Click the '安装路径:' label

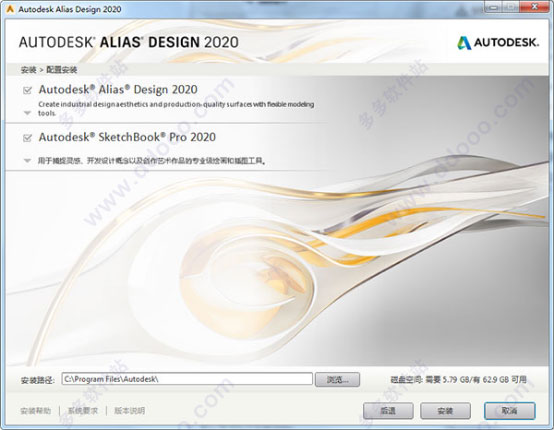pos(38,380)
